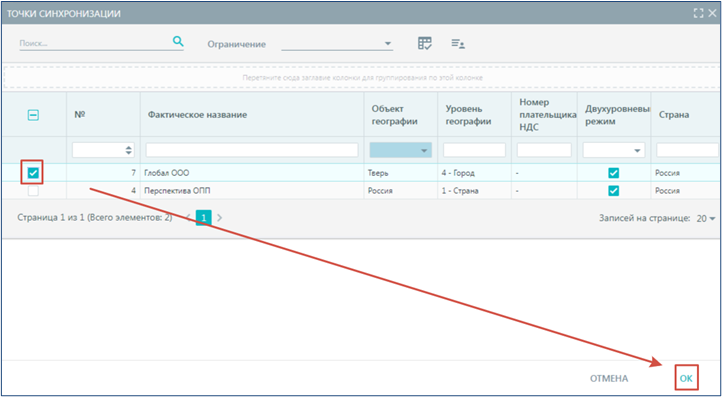The width and height of the screenshot is (722, 397).
Task: Click the list-with-person toolbar icon
Action: point(458,44)
